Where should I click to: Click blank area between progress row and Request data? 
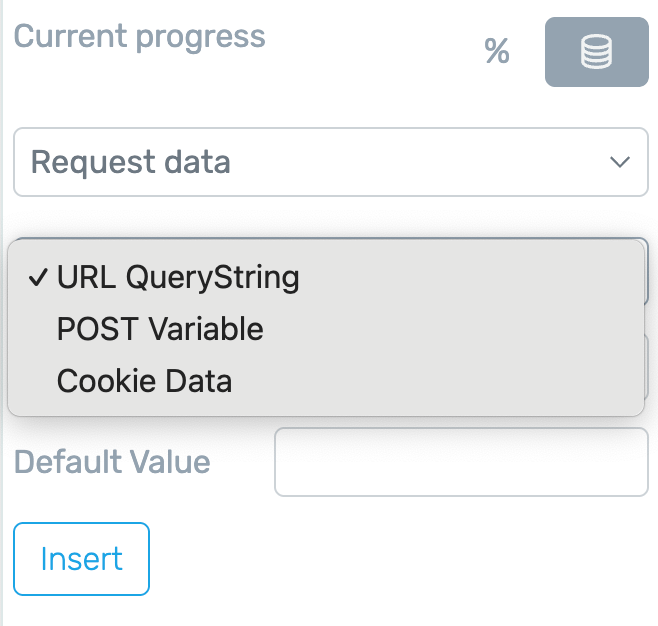pyautogui.click(x=331, y=107)
